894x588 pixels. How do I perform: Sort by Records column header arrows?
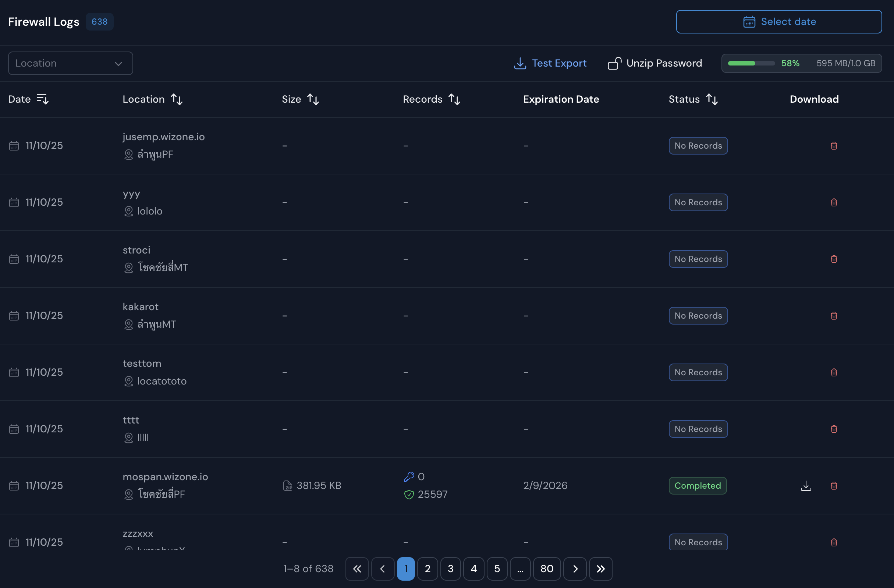(454, 99)
